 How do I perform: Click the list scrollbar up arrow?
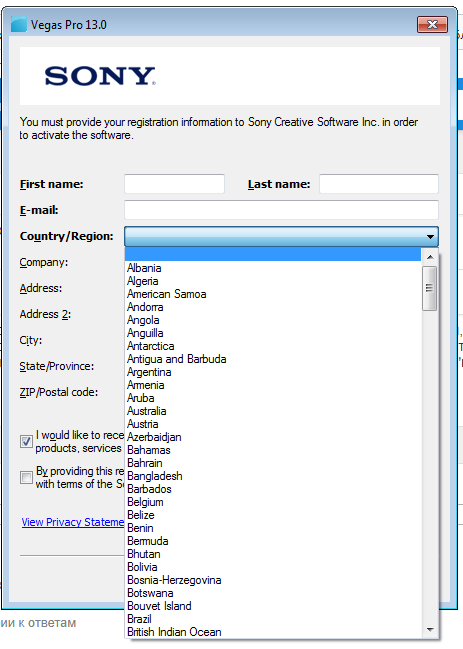coord(430,257)
